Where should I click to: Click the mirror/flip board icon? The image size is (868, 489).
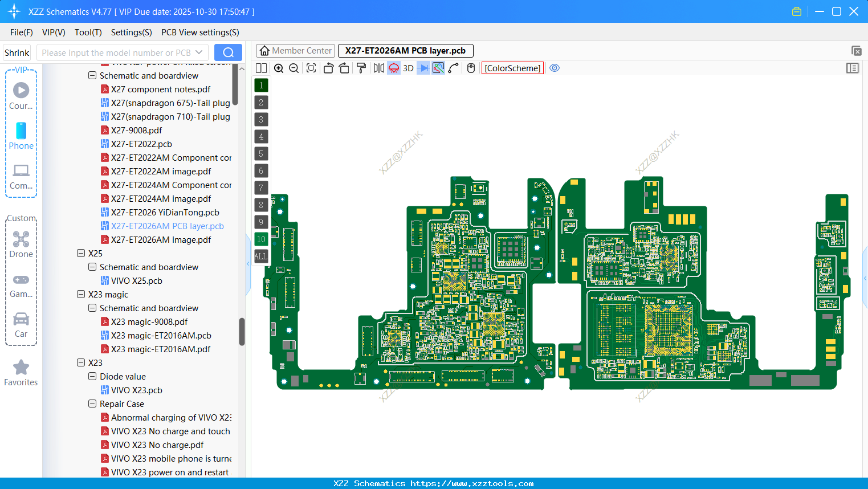click(377, 68)
